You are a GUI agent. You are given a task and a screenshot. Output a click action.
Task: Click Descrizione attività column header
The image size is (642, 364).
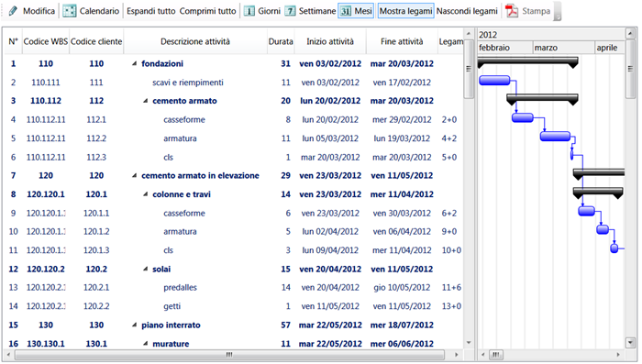[195, 41]
